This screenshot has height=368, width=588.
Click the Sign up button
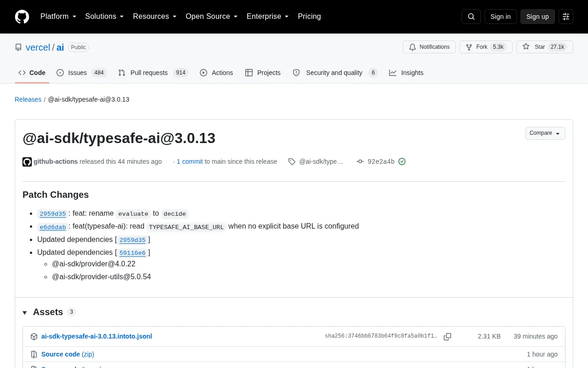537,17
